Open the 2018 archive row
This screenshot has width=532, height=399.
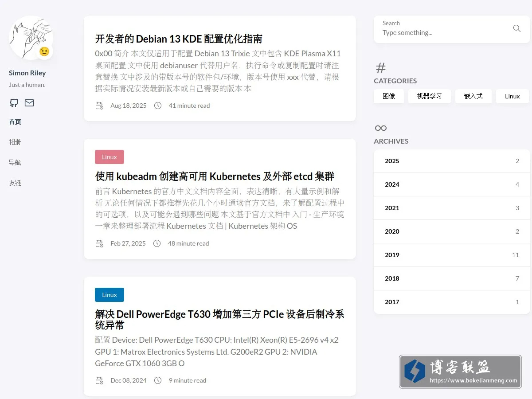coord(452,278)
